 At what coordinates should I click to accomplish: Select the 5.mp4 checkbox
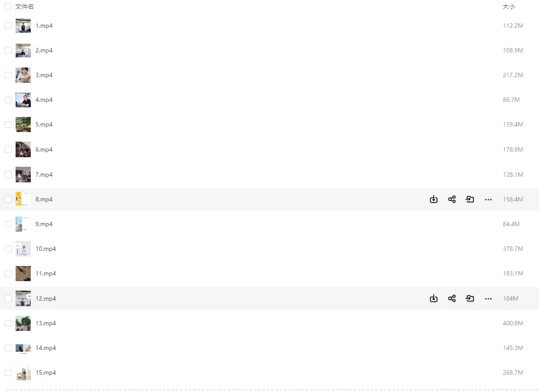coord(8,124)
